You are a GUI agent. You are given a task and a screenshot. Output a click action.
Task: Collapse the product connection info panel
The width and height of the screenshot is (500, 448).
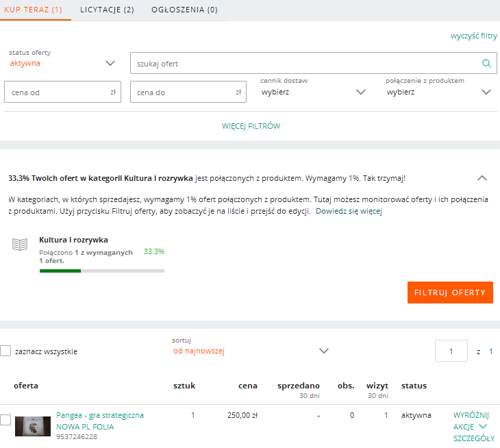click(482, 178)
